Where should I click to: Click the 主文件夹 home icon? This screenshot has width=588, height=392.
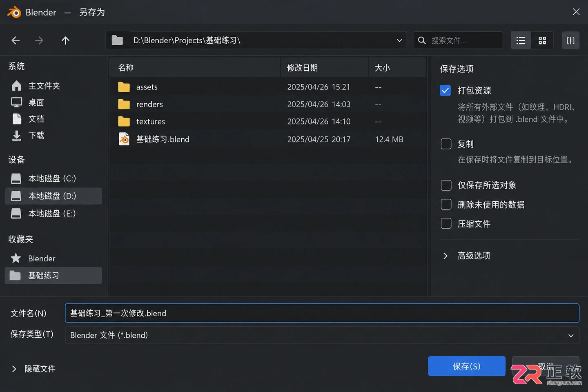click(16, 86)
